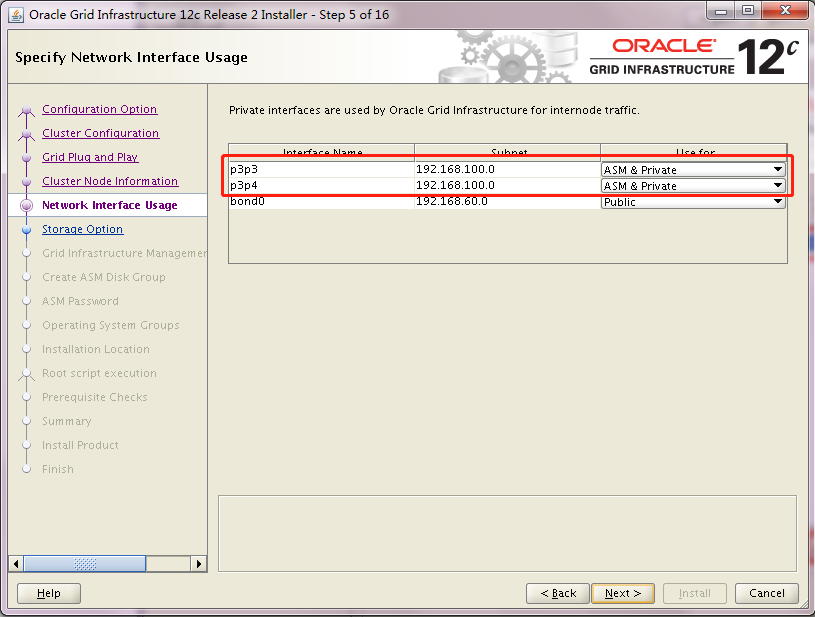Click the sidebar horizontal scrollbar thumb
The image size is (815, 617).
(85, 564)
